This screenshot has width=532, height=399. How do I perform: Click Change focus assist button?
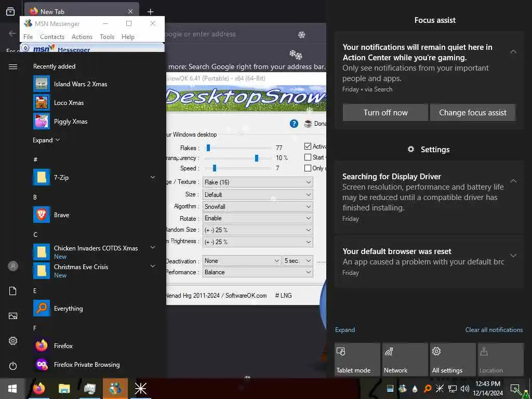(x=473, y=113)
